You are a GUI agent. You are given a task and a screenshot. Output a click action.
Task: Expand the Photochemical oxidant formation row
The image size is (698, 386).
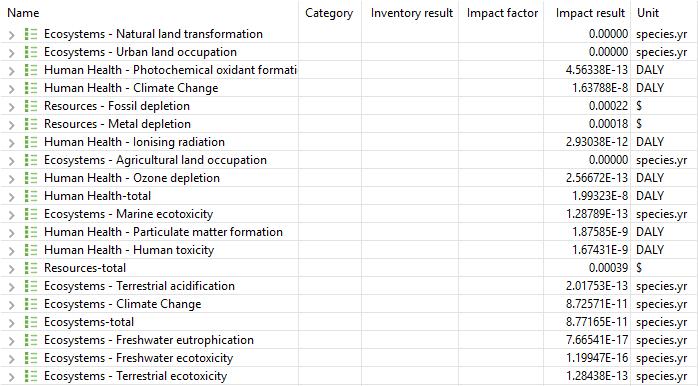coord(12,71)
